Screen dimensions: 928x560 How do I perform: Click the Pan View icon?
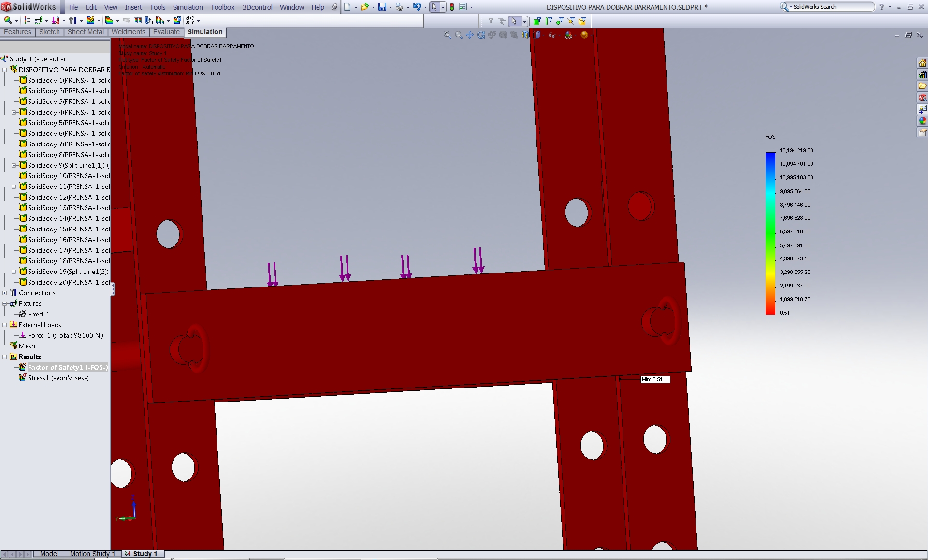(x=469, y=36)
